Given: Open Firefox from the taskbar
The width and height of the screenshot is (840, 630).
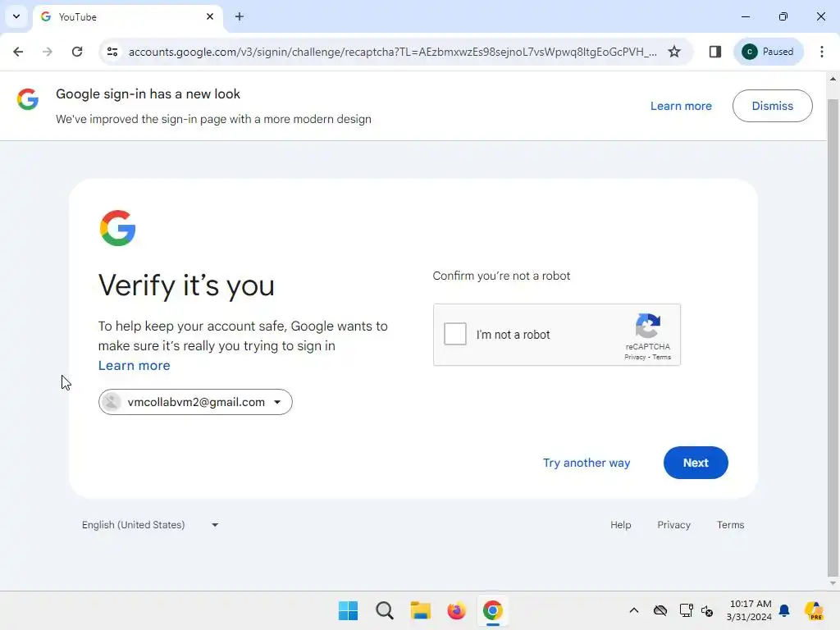Looking at the screenshot, I should point(456,610).
